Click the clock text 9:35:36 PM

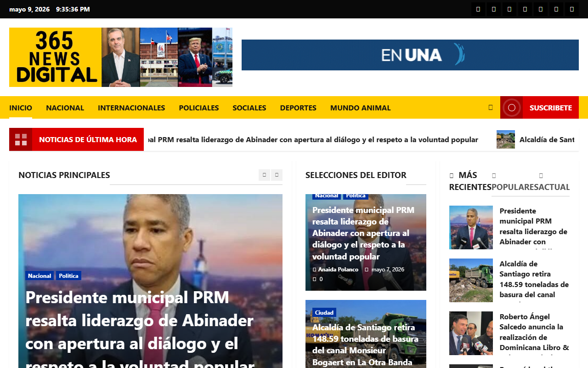pyautogui.click(x=73, y=9)
